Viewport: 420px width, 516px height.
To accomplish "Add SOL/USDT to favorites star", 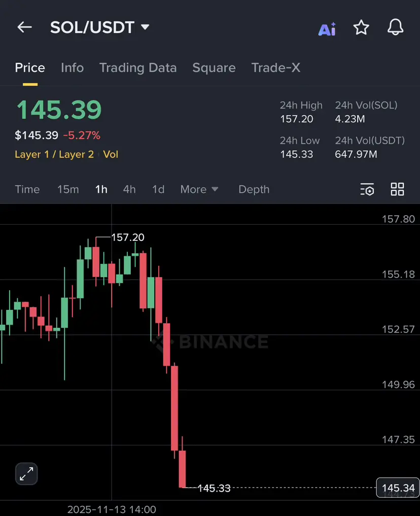I will [x=361, y=27].
